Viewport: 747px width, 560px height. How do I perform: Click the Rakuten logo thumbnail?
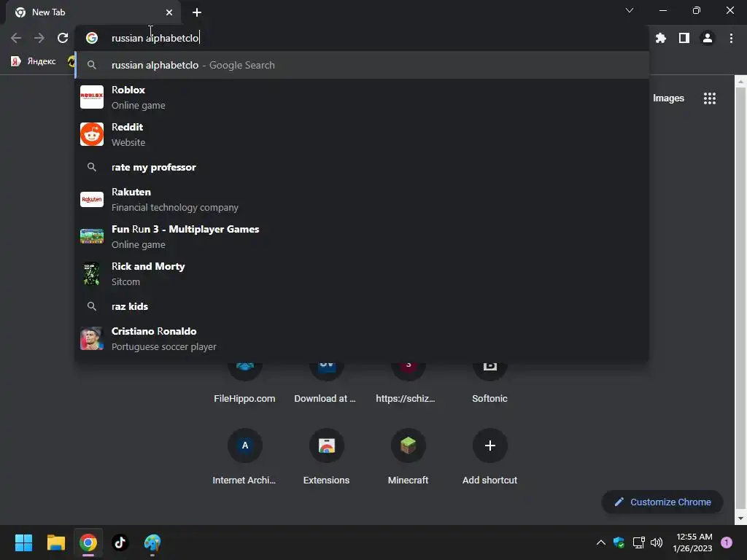click(91, 200)
